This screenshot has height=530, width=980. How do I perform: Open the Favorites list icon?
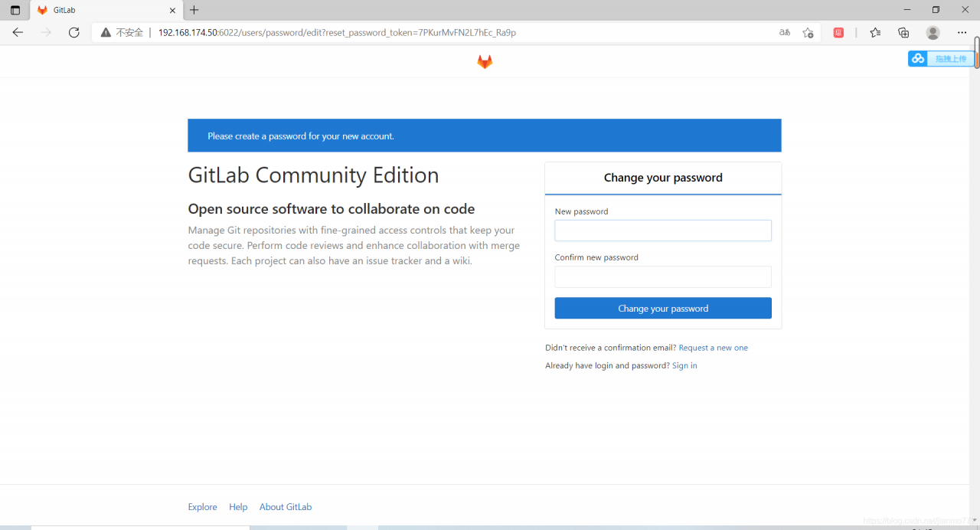point(875,33)
